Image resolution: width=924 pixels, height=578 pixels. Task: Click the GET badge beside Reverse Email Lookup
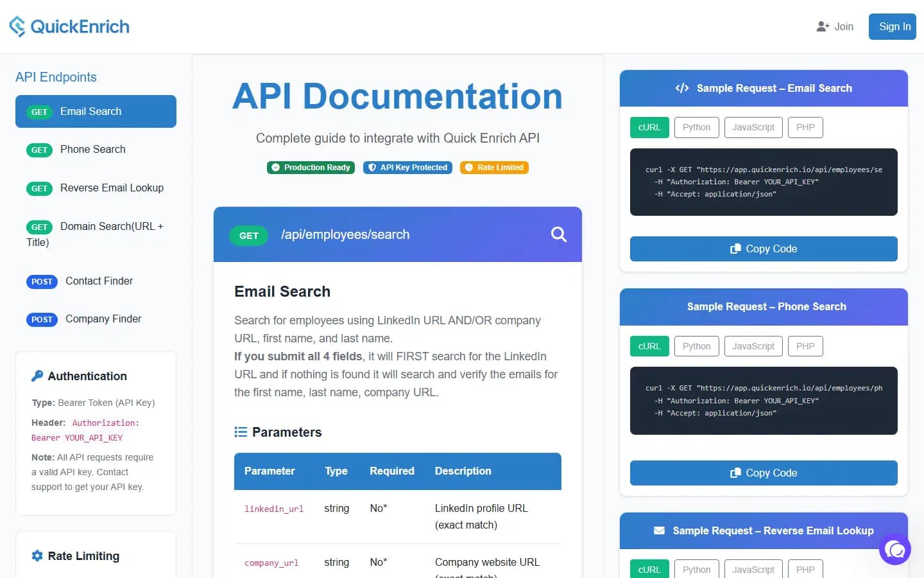click(x=39, y=188)
